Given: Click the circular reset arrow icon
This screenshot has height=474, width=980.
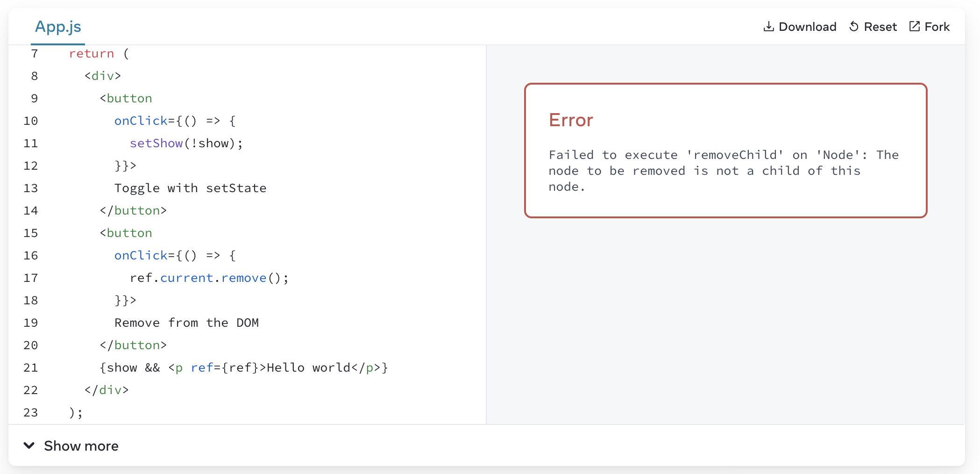Looking at the screenshot, I should 854,27.
